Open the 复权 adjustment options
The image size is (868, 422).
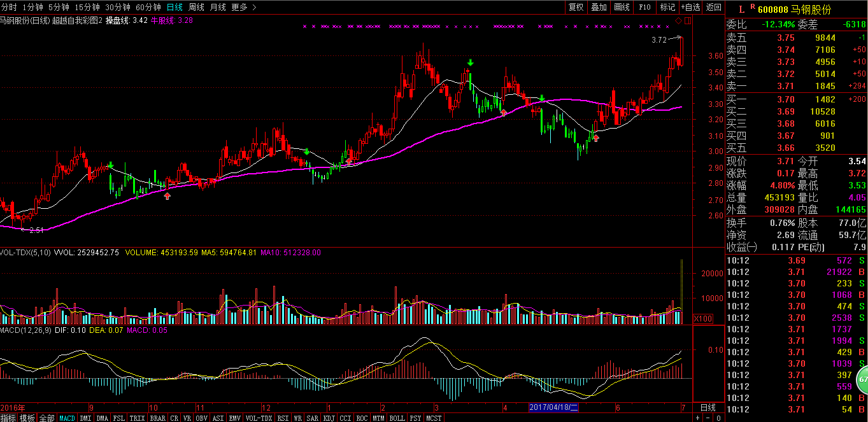click(x=576, y=7)
